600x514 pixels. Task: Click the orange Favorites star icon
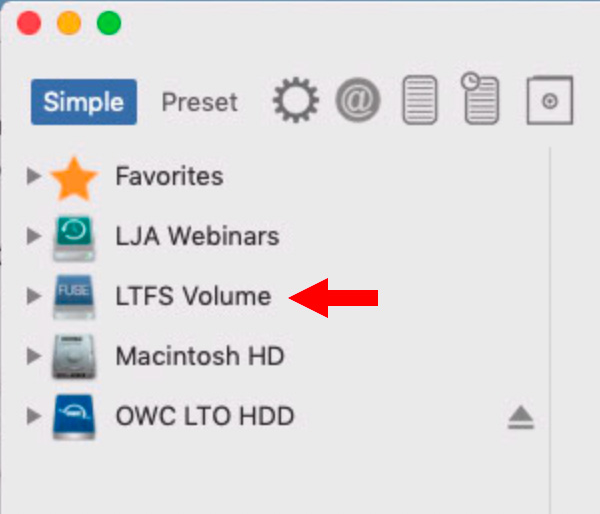point(74,178)
